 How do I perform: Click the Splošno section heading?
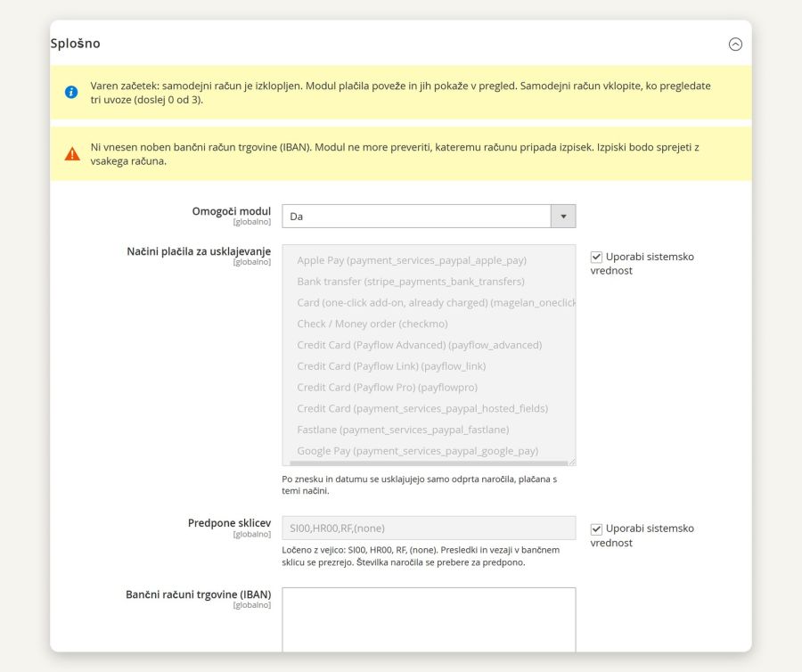point(75,44)
